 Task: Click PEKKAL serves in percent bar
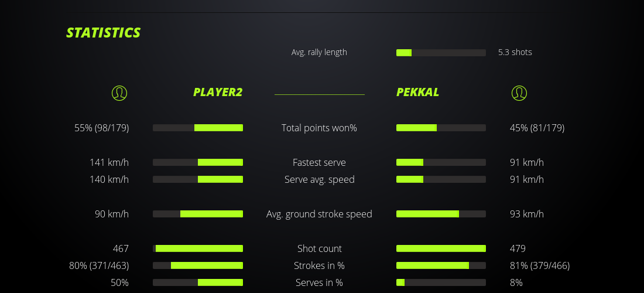click(441, 282)
